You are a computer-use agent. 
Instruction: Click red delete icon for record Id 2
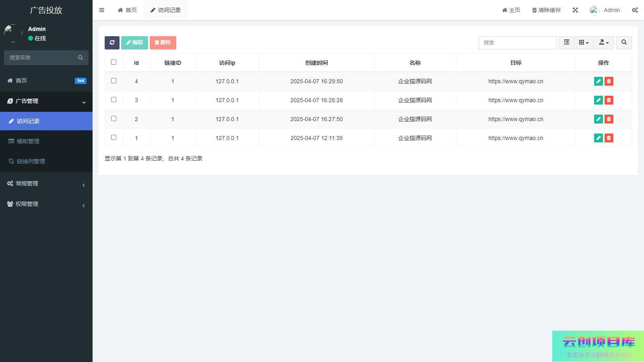[609, 119]
